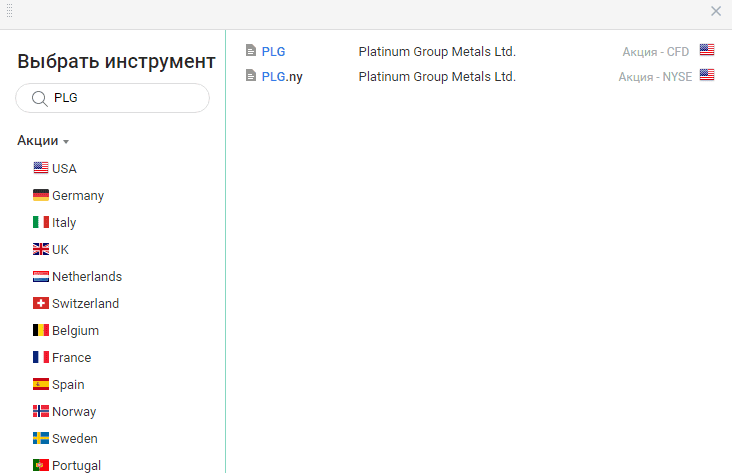
Task: Click the Switzerland flag icon
Action: tap(41, 303)
